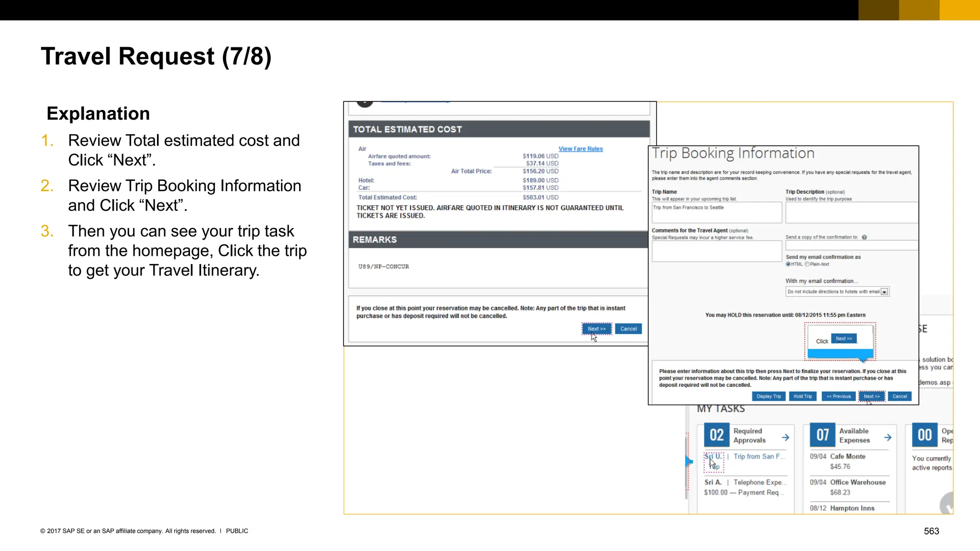Open the hotel directions email dropdown

coord(837,292)
